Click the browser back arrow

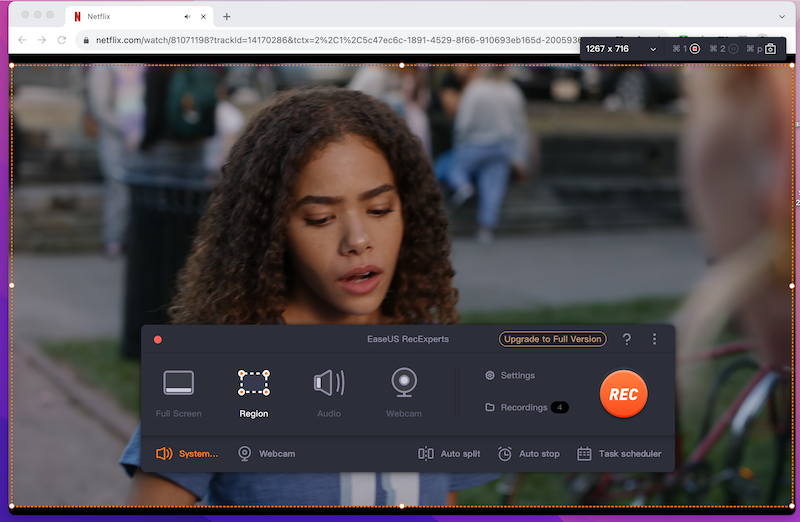coord(22,40)
